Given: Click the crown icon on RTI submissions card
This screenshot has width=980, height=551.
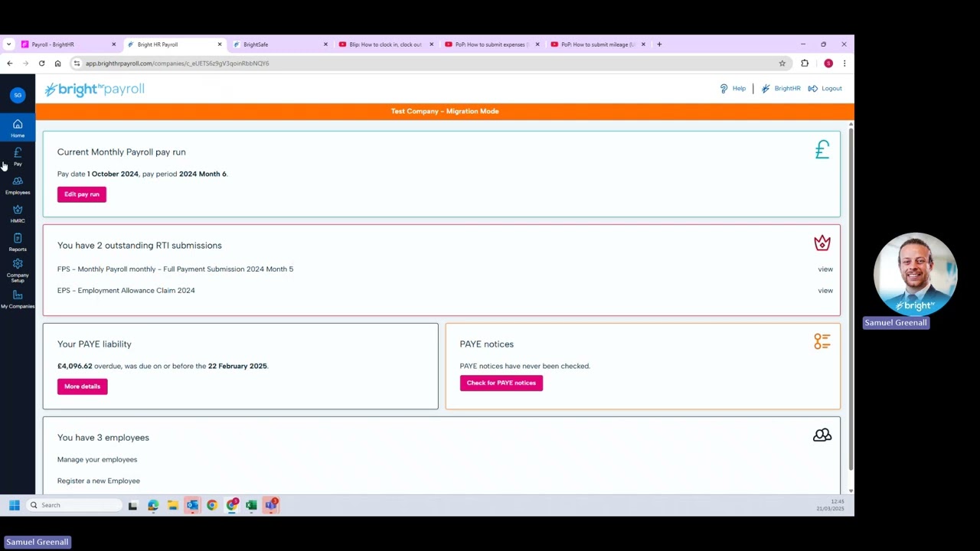Looking at the screenshot, I should [822, 243].
